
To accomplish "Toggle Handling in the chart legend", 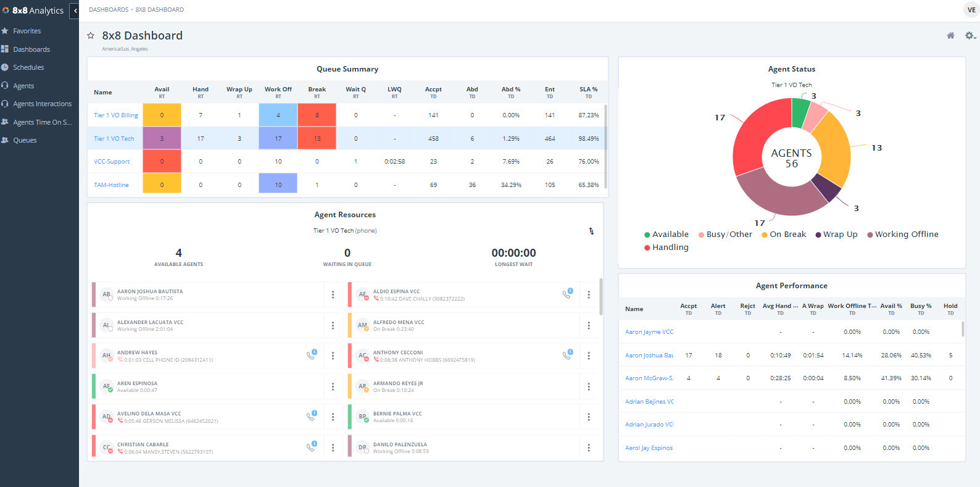I will point(666,248).
